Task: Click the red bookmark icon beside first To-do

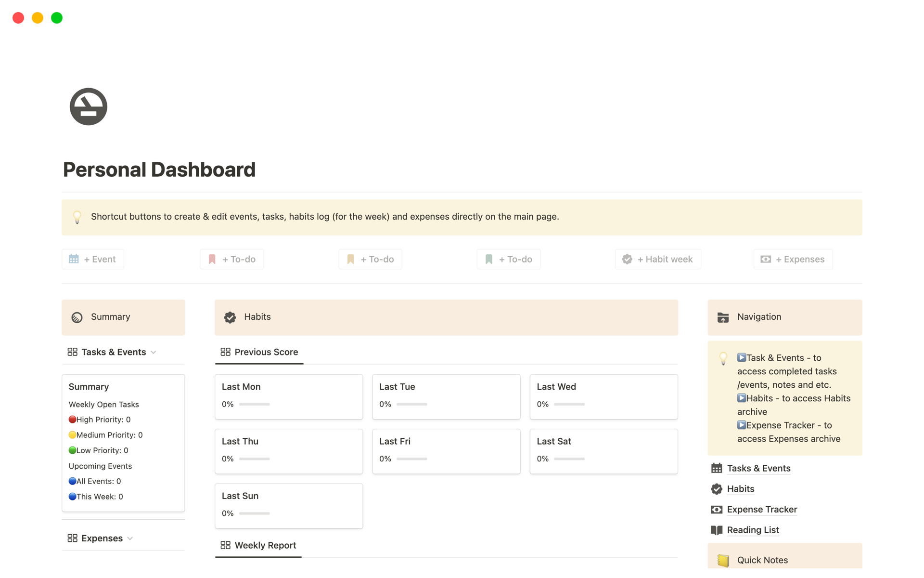Action: (x=212, y=259)
